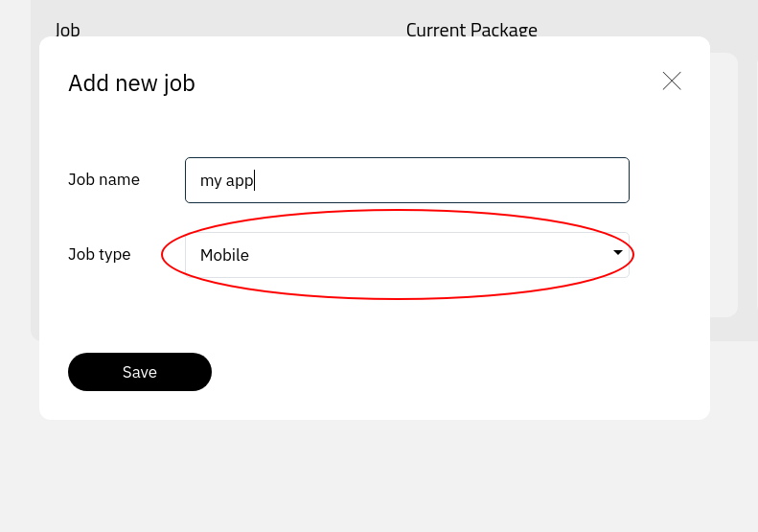Click the "Job type" field label
The width and height of the screenshot is (758, 532).
point(100,254)
